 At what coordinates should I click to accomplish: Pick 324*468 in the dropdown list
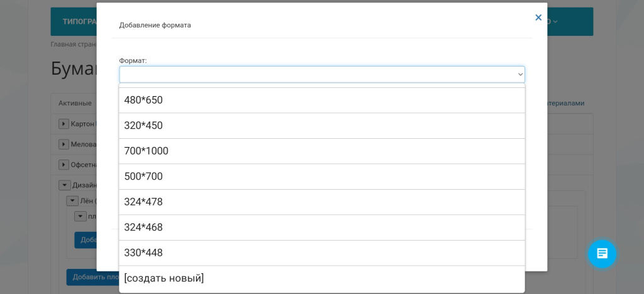pyautogui.click(x=321, y=227)
